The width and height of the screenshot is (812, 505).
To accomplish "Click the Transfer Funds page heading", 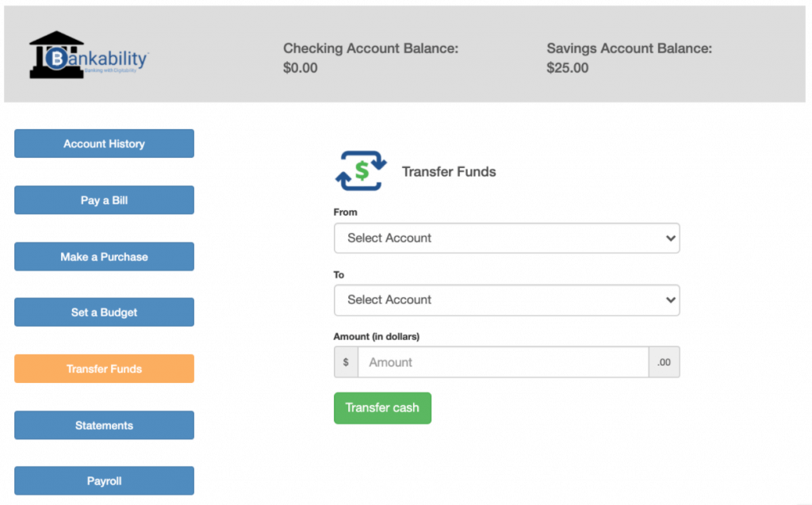I will (449, 171).
